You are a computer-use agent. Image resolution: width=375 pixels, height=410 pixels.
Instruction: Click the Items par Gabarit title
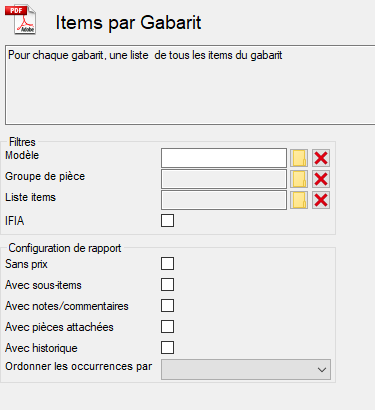(128, 23)
